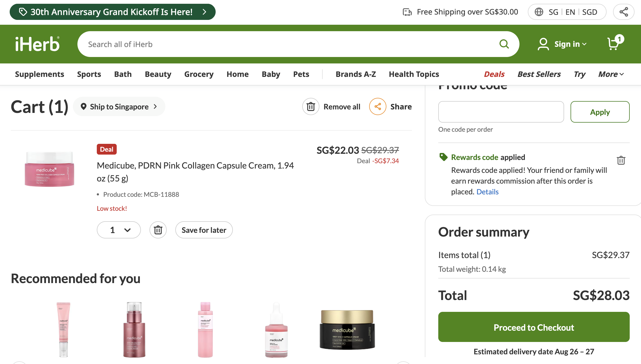Screen dimensions: 641x364
Task: Click Proceed to Checkout button
Action: 534,327
